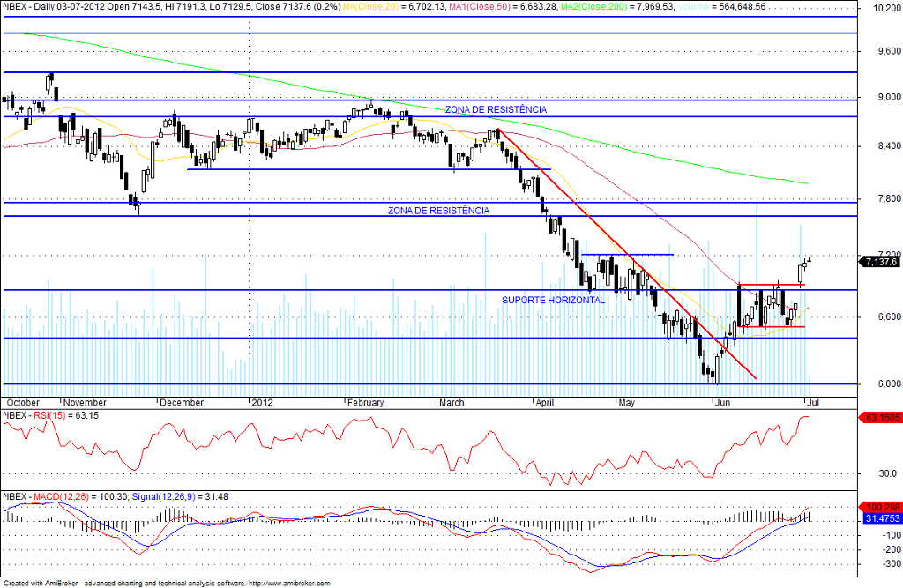Image resolution: width=903 pixels, height=588 pixels.
Task: Click the 8,400 price axis label
Action: click(889, 146)
